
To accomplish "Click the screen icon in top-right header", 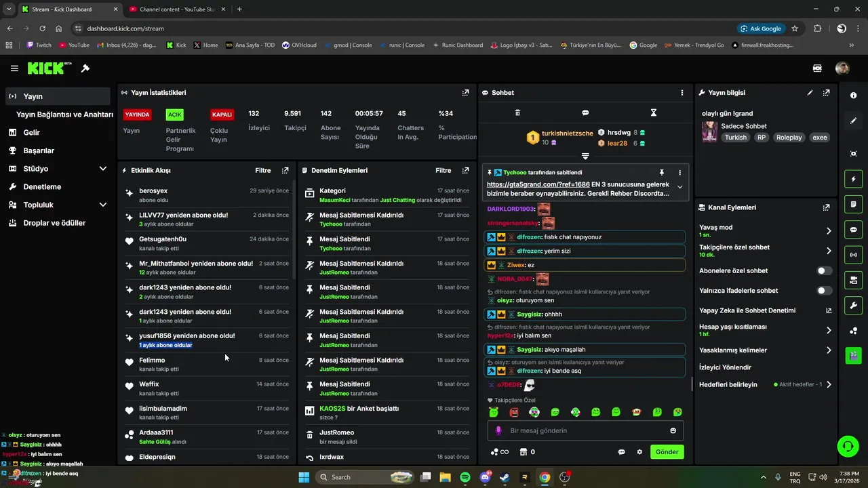I will pos(817,68).
